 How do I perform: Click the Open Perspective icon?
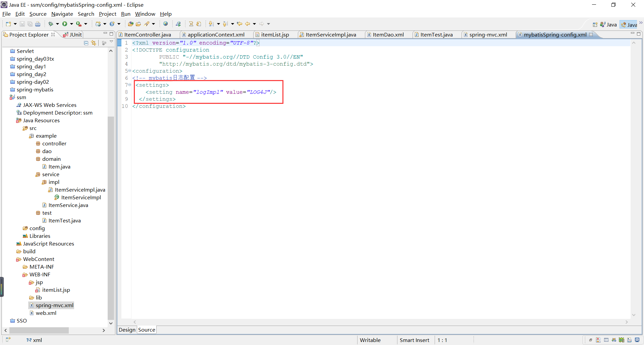coord(595,24)
